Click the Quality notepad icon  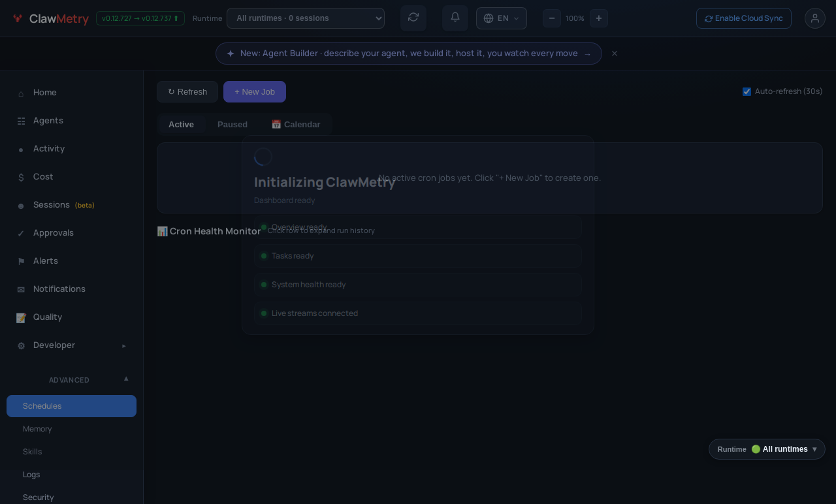(21, 317)
